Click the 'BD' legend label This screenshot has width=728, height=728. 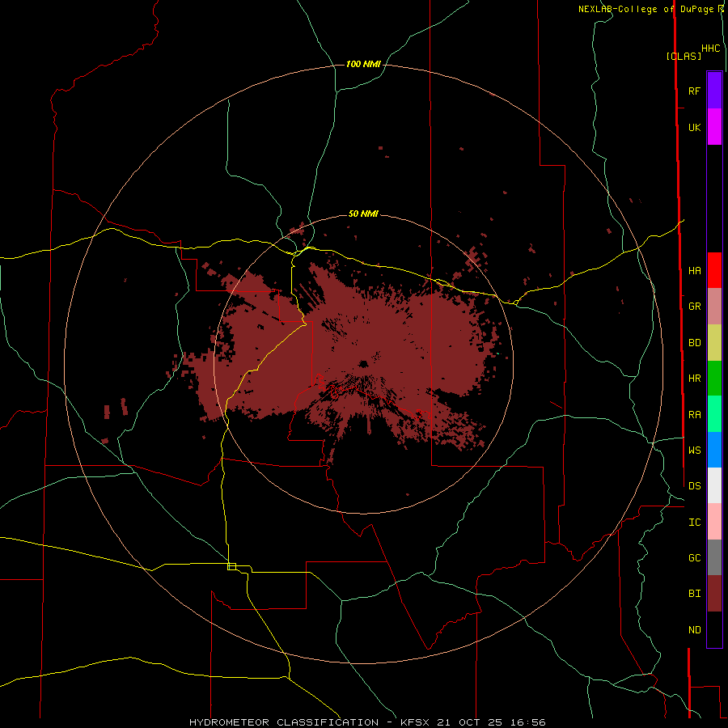point(694,343)
